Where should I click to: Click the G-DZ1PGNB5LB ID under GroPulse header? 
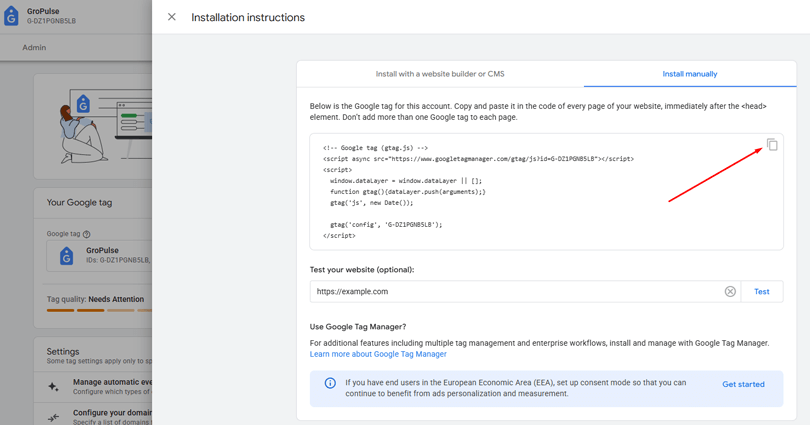pos(51,21)
